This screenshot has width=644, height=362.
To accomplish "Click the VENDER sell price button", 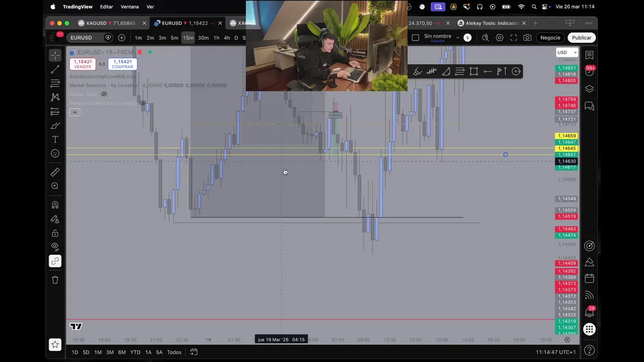I will tap(83, 64).
